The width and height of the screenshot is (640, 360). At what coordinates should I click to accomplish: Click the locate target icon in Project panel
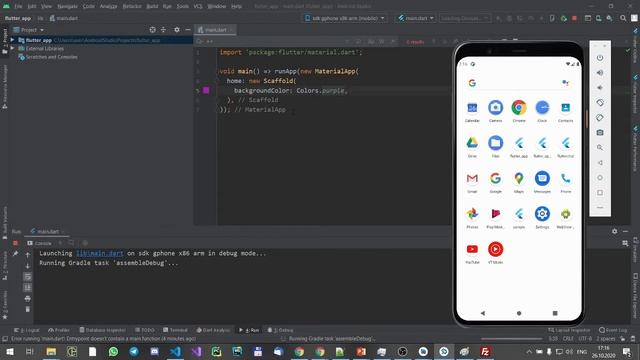152,30
